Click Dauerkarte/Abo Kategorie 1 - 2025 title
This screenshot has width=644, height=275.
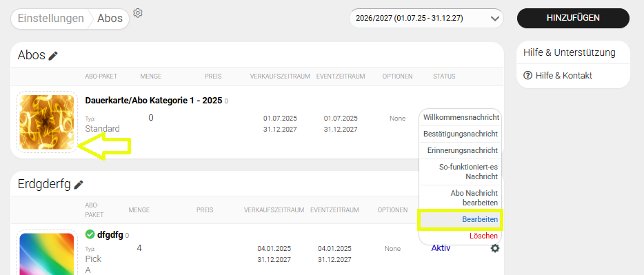click(x=154, y=101)
